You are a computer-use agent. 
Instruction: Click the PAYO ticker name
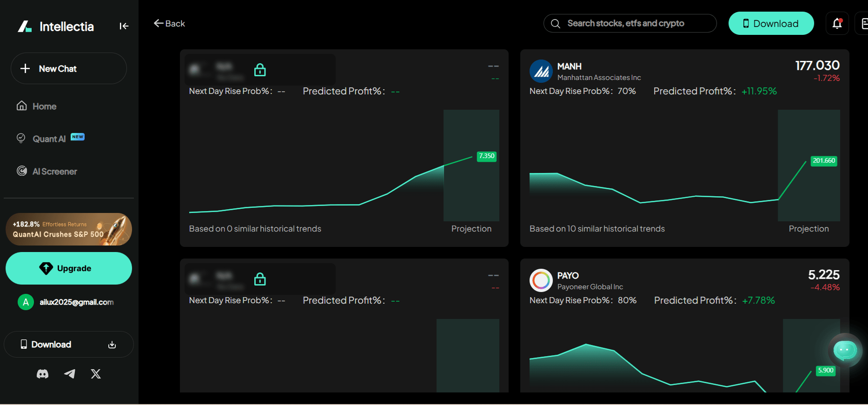click(x=568, y=276)
